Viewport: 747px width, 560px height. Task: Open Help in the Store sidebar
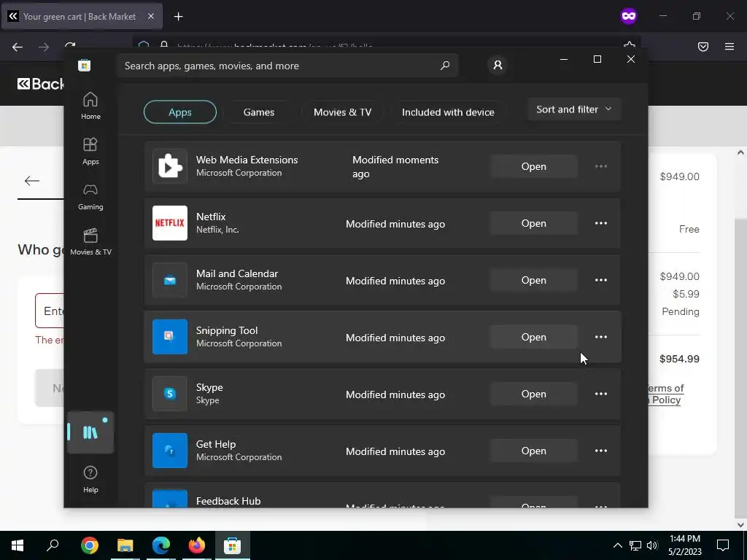[x=90, y=480]
